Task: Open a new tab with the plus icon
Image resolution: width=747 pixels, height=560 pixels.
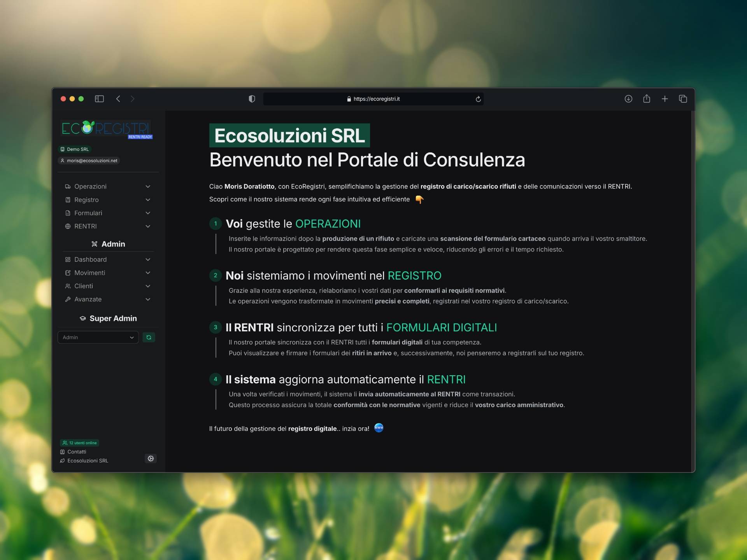Action: (665, 99)
